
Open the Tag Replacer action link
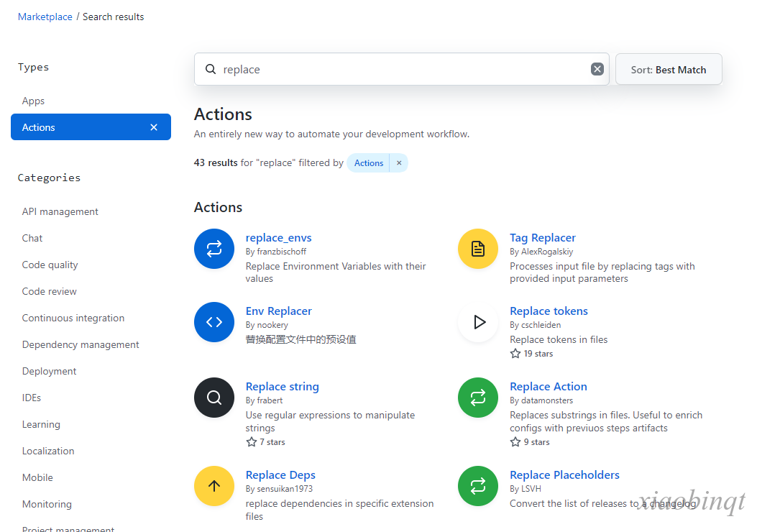pyautogui.click(x=543, y=237)
